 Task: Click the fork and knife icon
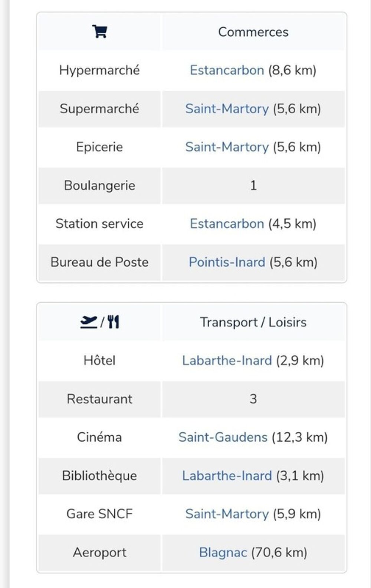[114, 322]
